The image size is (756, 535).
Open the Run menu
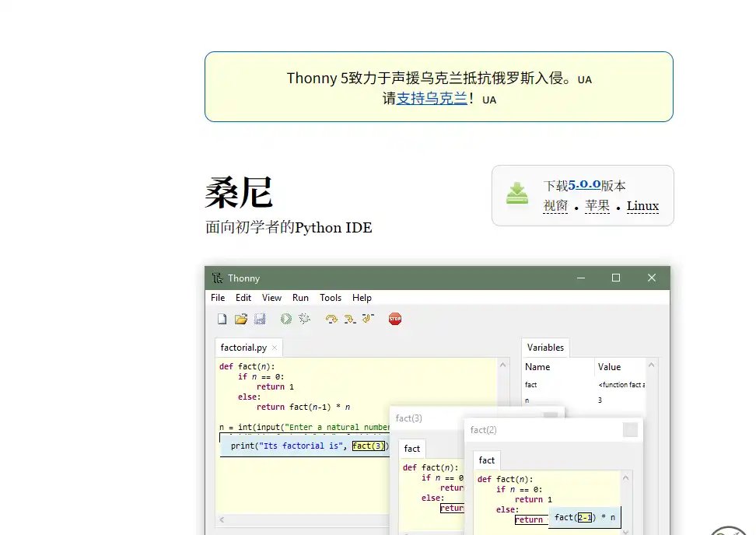300,298
